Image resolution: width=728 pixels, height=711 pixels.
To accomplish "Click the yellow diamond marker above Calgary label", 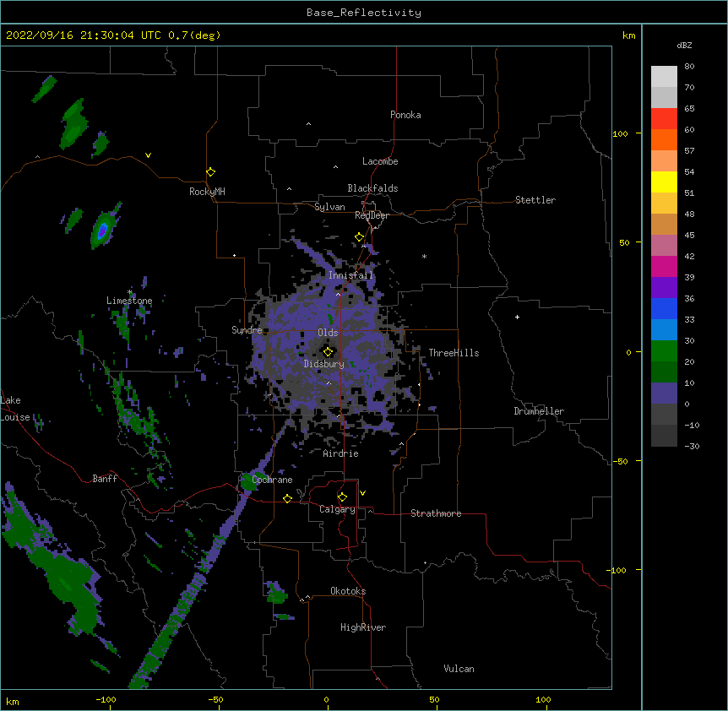I will coord(342,497).
